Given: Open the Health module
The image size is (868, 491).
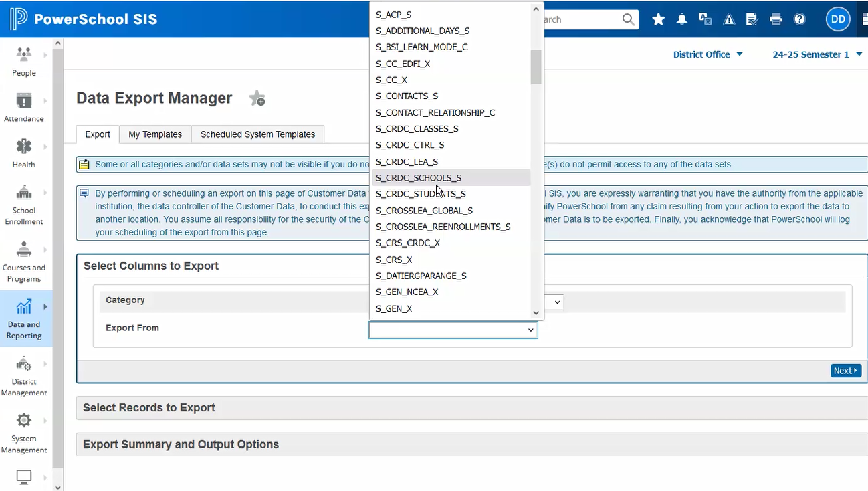Looking at the screenshot, I should pos(23,154).
